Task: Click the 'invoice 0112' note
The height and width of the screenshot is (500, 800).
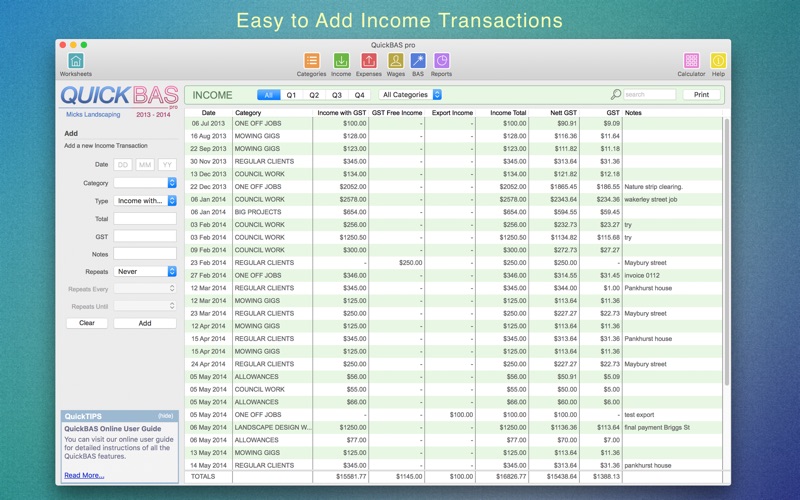Action: coord(642,276)
